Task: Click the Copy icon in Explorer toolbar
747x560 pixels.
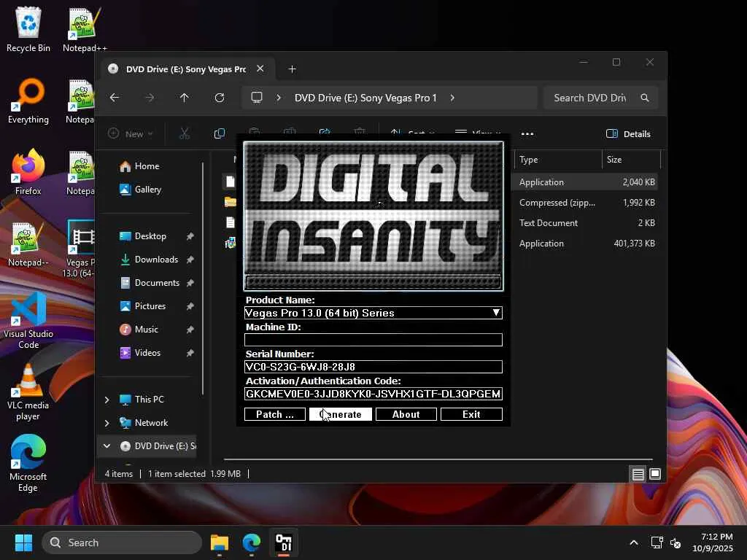Action: click(x=219, y=133)
